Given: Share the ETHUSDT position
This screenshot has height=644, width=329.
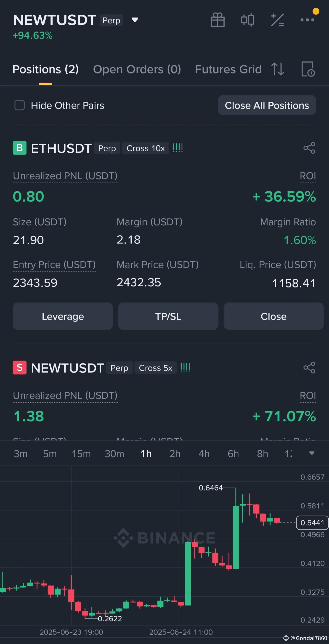Looking at the screenshot, I should 309,148.
